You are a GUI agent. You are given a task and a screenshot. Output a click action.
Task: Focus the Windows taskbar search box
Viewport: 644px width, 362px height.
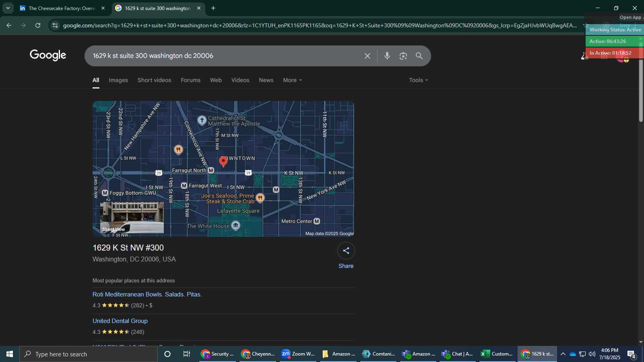pyautogui.click(x=89, y=354)
